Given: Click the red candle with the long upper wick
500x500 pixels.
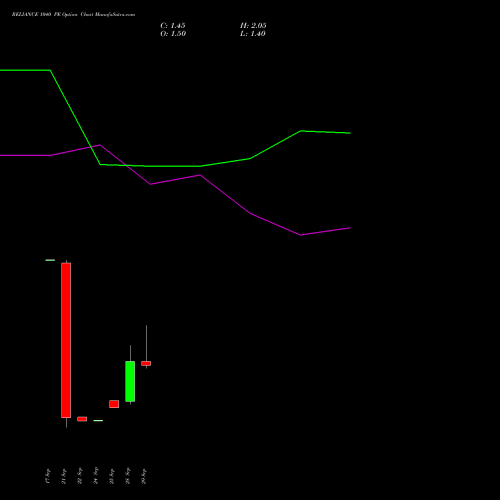Looking at the screenshot, I should (x=146, y=363).
